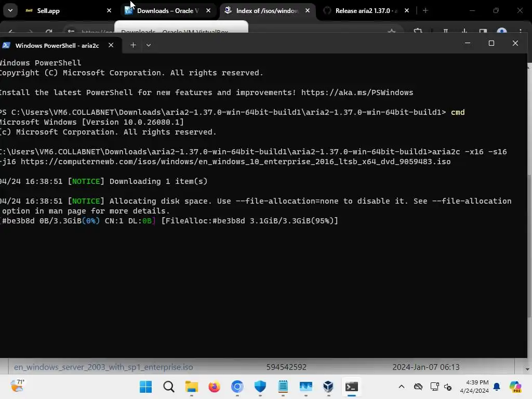Open the blue monitor app in taskbar
This screenshot has height=399, width=532.
(305, 387)
